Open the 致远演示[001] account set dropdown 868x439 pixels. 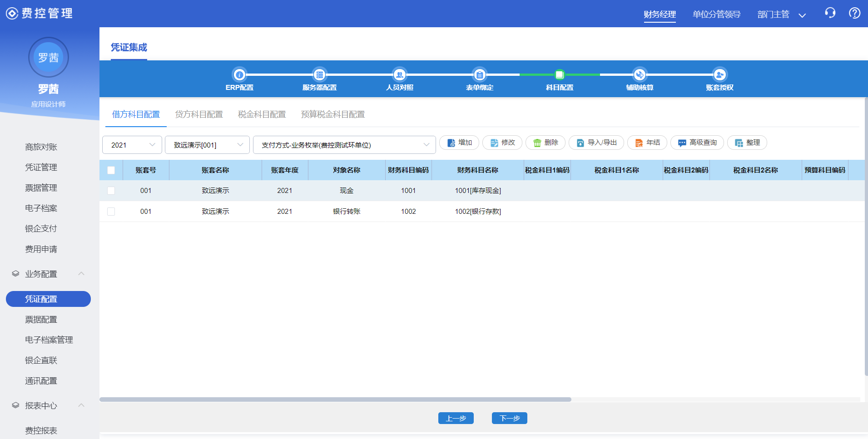coord(207,145)
